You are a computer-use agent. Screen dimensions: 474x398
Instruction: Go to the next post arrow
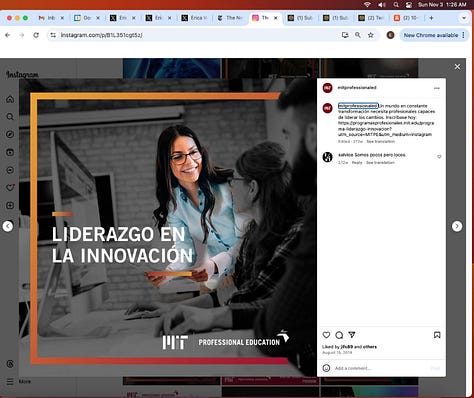pos(457,226)
